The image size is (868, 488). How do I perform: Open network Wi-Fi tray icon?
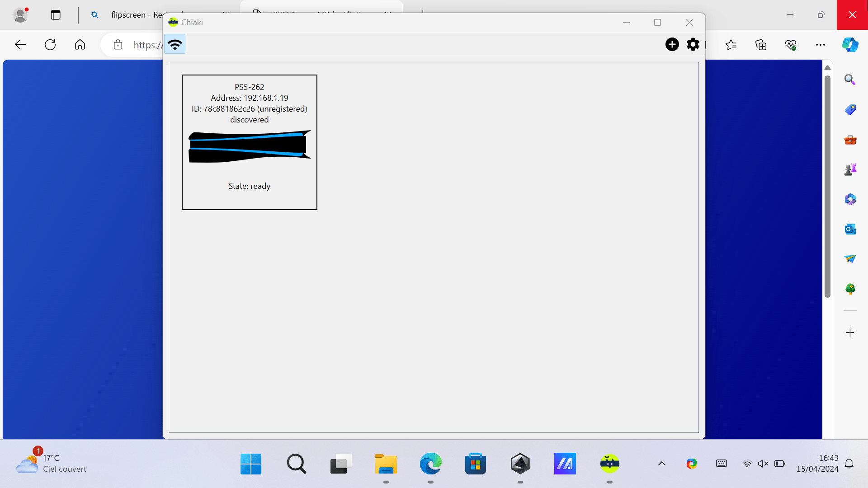747,464
